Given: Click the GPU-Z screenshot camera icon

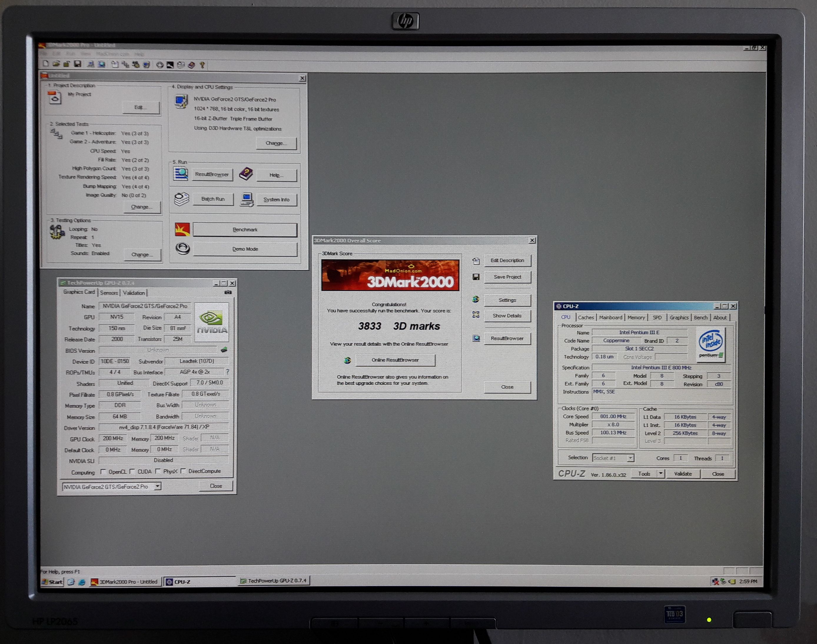Looking at the screenshot, I should click(x=228, y=292).
